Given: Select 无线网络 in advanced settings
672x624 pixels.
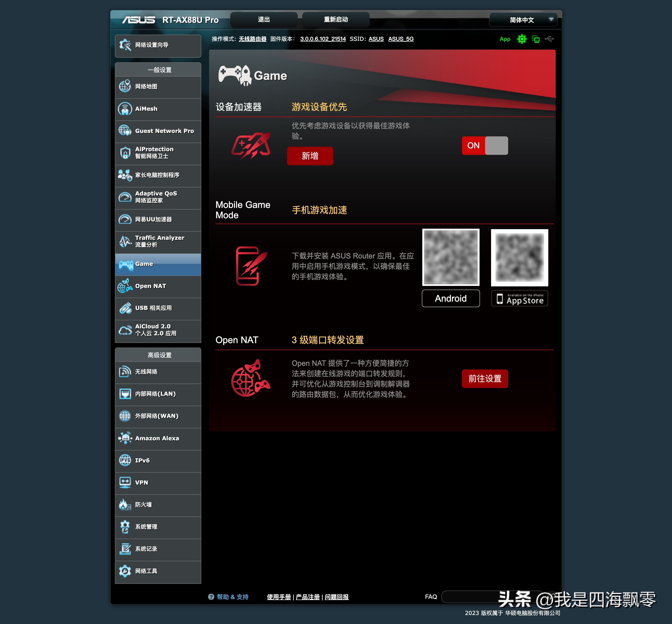Looking at the screenshot, I should coord(158,372).
